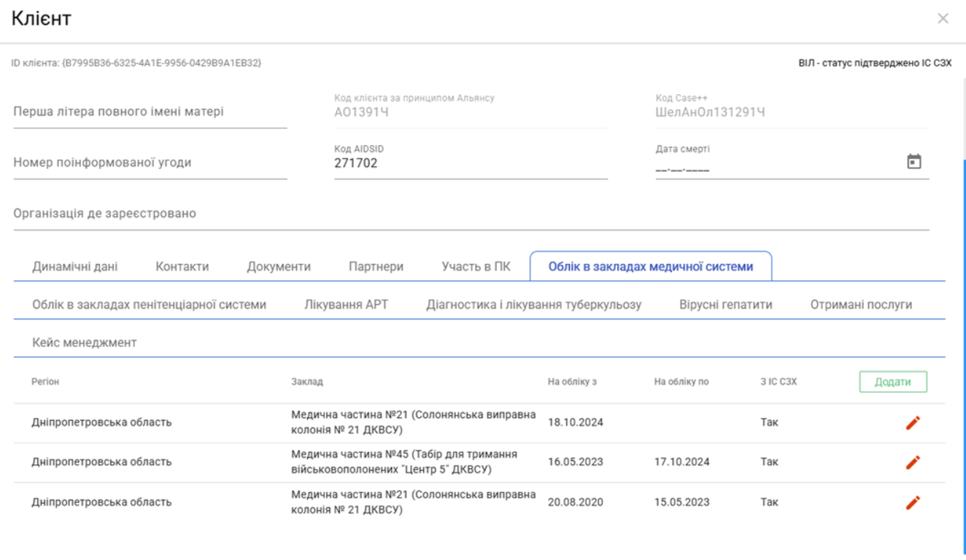Open Діагностика і лікування туберкульозу tab
Screen dimensions: 966x560
(534, 305)
